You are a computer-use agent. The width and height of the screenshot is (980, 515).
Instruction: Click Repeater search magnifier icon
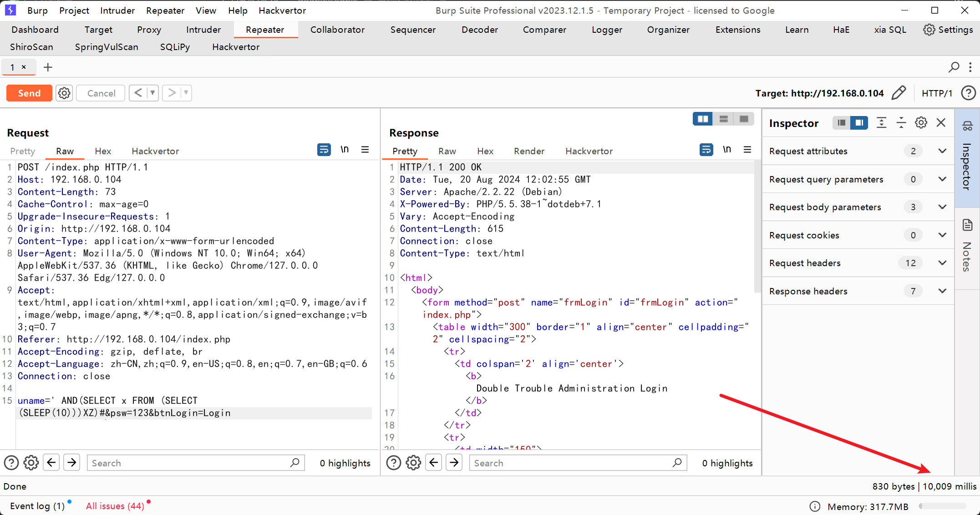[954, 67]
